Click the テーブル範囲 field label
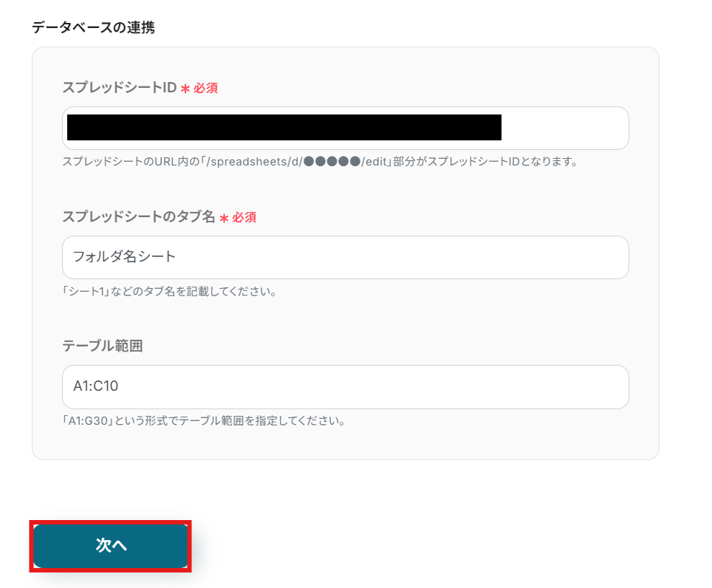 [102, 346]
